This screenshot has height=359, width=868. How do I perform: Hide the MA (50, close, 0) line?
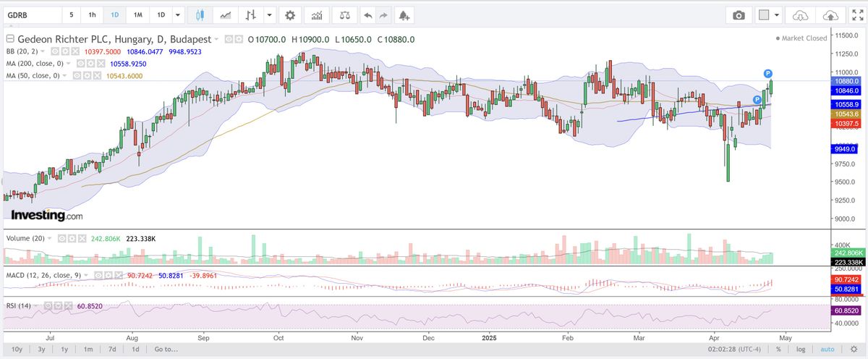(77, 75)
